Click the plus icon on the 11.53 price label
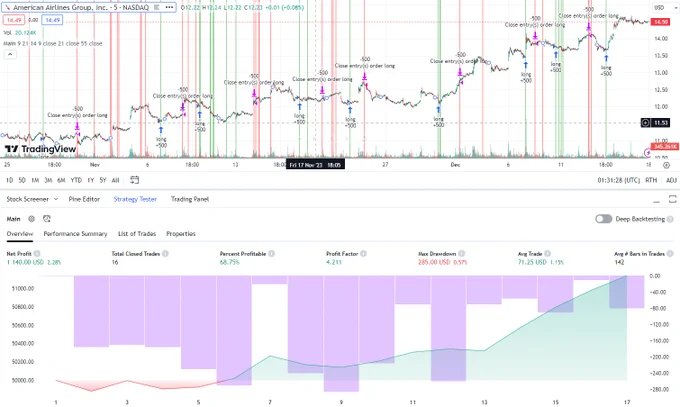This screenshot has width=680, height=407. click(645, 123)
